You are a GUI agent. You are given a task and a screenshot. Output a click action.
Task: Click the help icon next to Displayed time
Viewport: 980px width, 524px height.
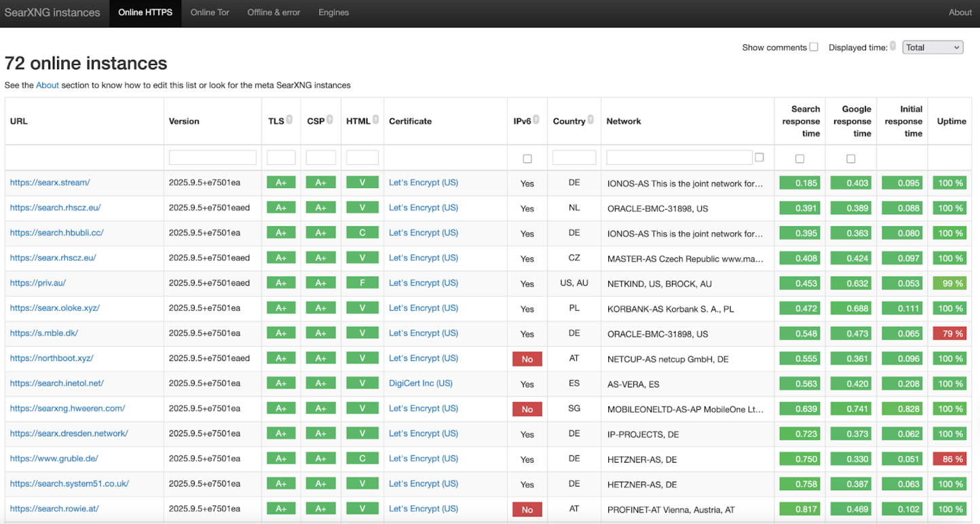click(893, 46)
